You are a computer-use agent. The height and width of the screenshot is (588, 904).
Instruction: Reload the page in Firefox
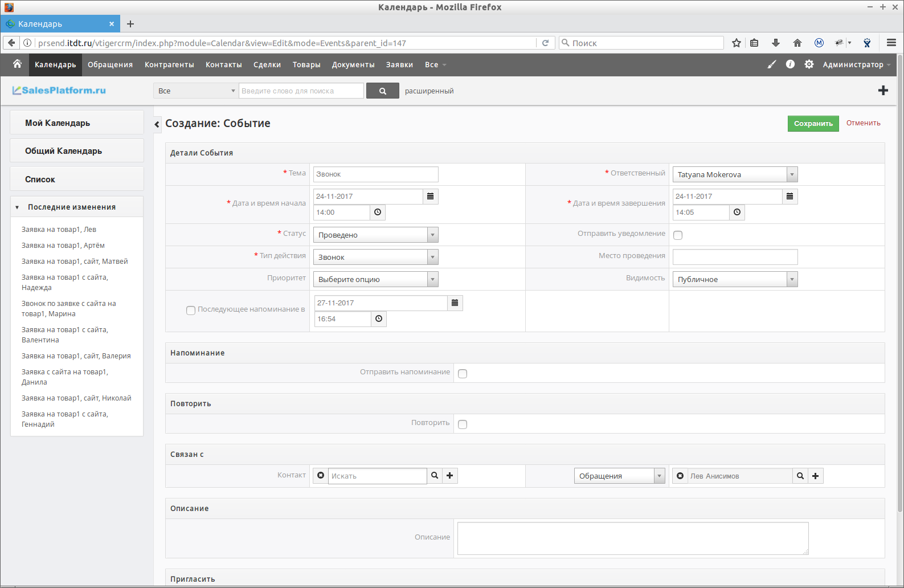[x=545, y=43]
